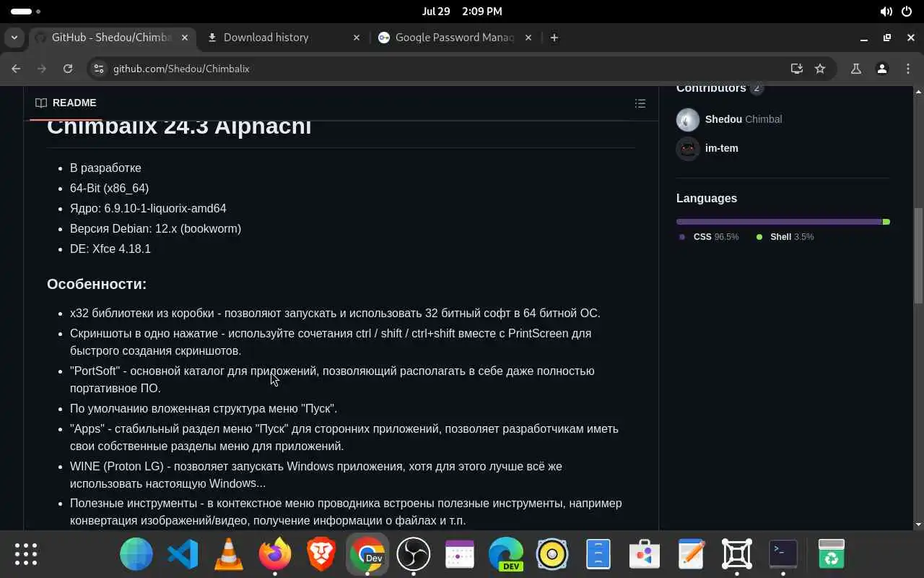Launch Brave browser from dock
Image resolution: width=924 pixels, height=578 pixels.
[321, 554]
